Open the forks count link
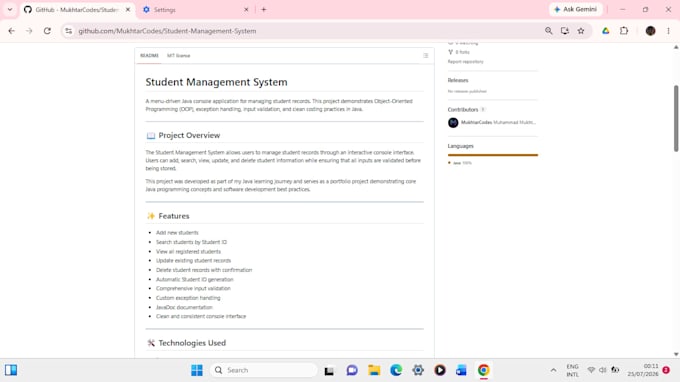The image size is (680, 382). (459, 52)
